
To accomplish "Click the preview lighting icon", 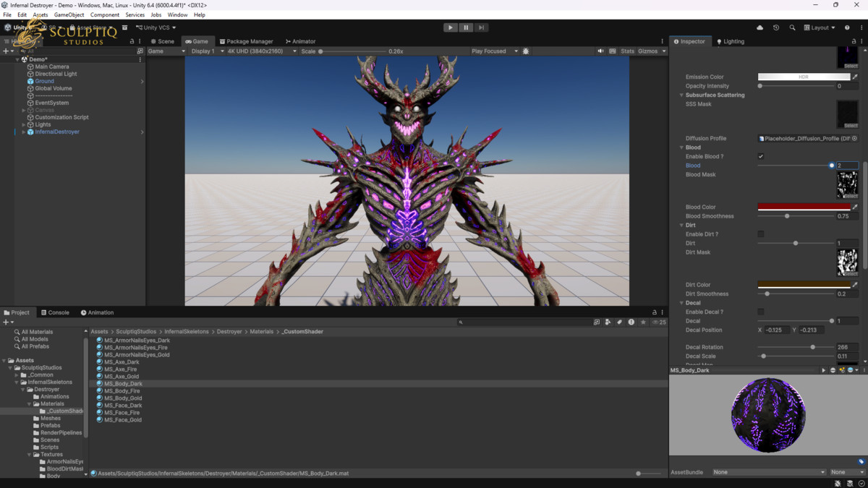I will [x=842, y=370].
